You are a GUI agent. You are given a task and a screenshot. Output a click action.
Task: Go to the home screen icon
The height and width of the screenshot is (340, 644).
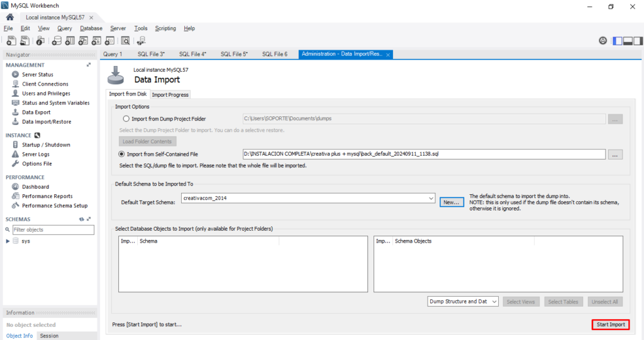point(10,17)
